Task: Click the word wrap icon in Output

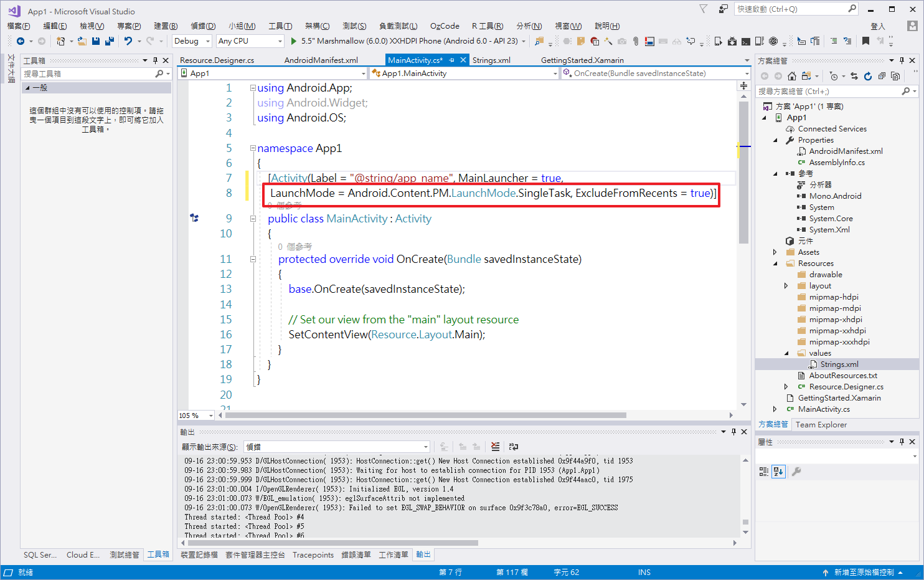Action: tap(514, 447)
